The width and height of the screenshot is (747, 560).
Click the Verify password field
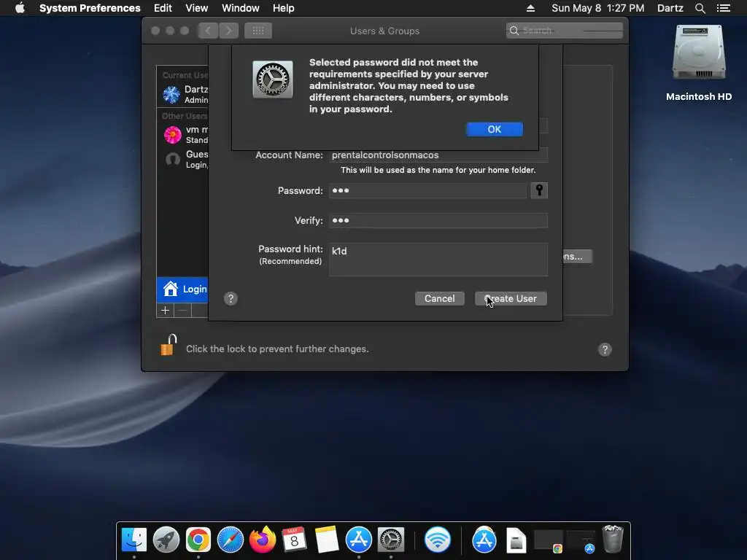click(x=438, y=220)
